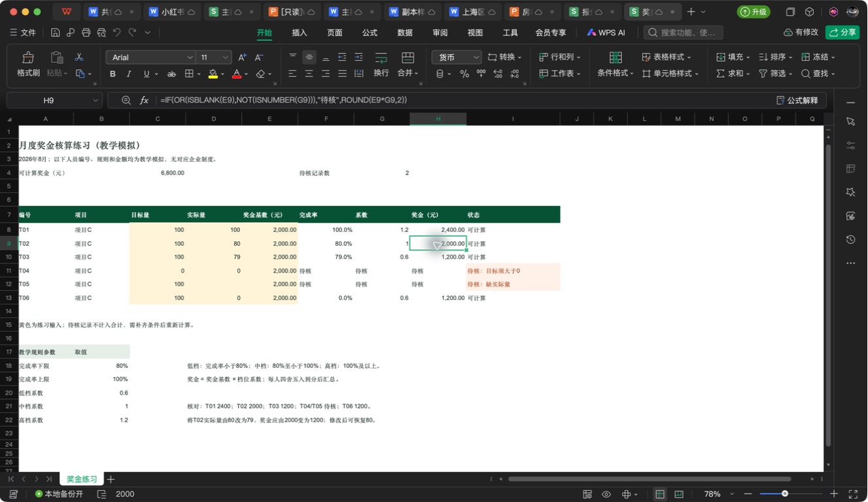Apply thousands separator style
This screenshot has width=868, height=502.
[480, 74]
